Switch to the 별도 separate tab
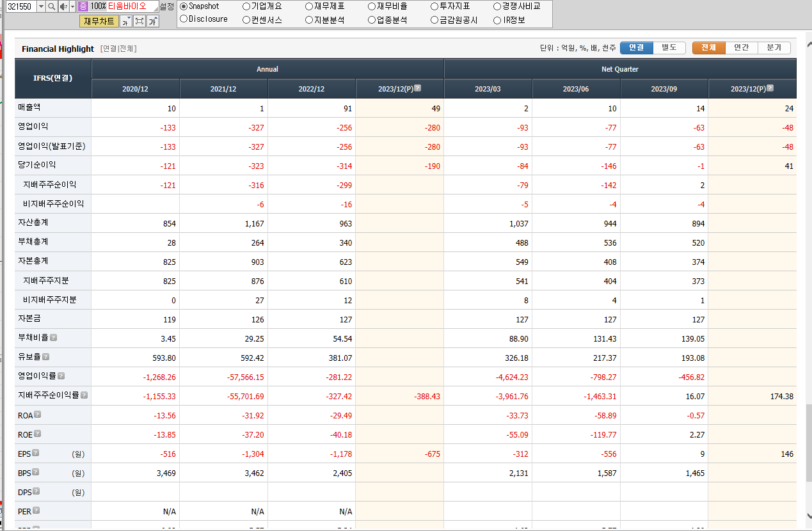 [669, 48]
